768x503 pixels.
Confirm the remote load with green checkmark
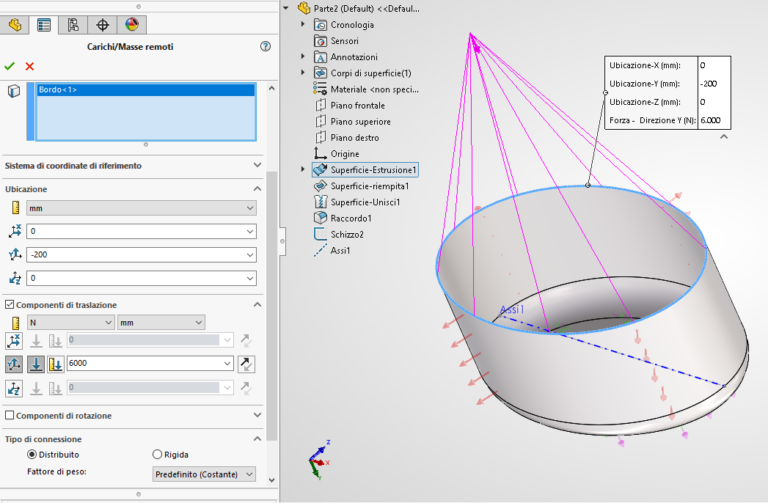coord(9,66)
